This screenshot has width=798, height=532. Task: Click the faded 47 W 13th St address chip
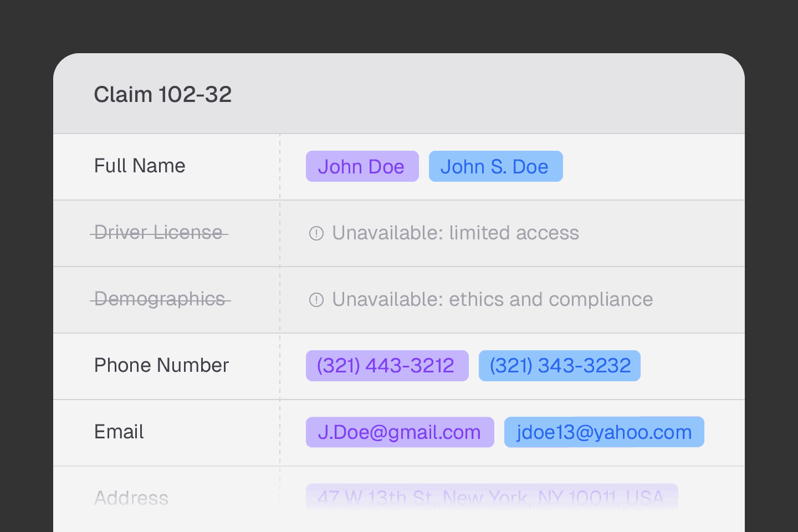(492, 497)
